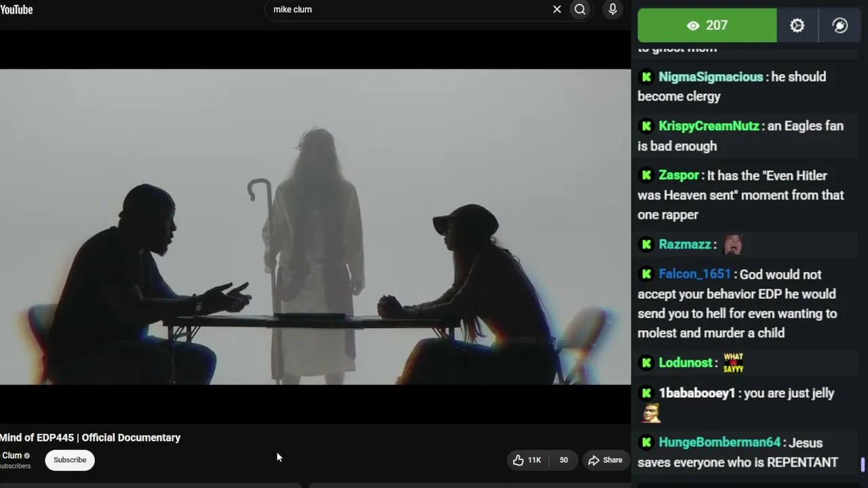Click the 50 dislike count
This screenshot has height=488, width=868.
564,460
